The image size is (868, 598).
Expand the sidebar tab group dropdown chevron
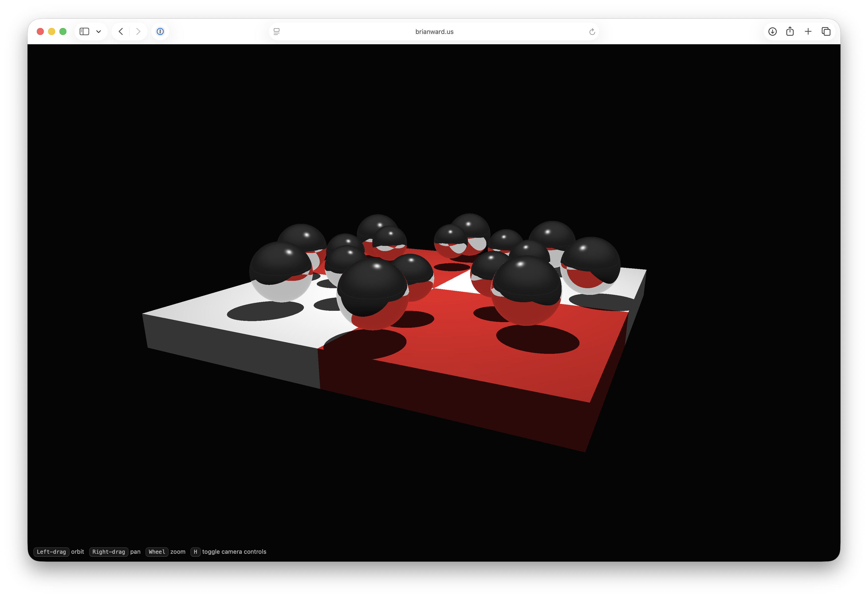(99, 31)
